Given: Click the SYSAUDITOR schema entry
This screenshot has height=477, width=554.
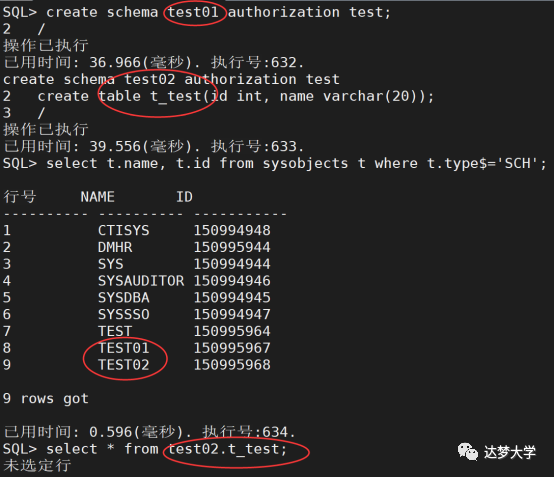Looking at the screenshot, I should point(141,281).
